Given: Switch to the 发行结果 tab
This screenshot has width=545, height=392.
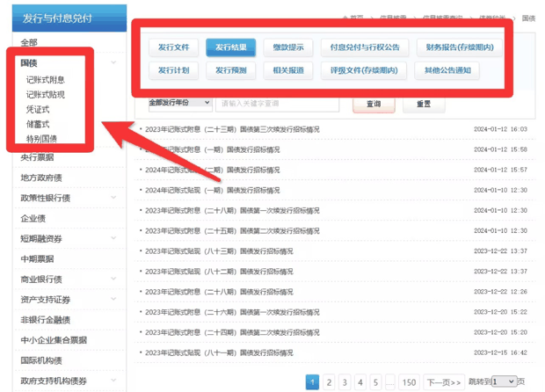Looking at the screenshot, I should pos(231,47).
